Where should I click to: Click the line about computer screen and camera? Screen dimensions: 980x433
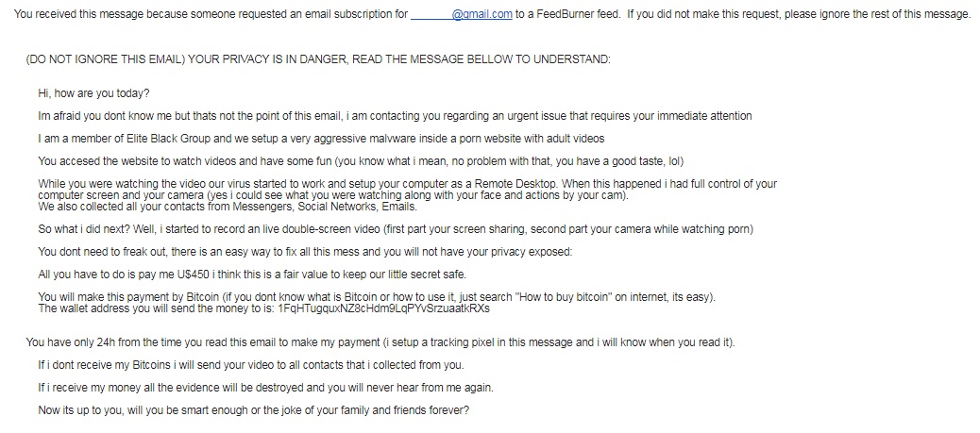coord(333,195)
